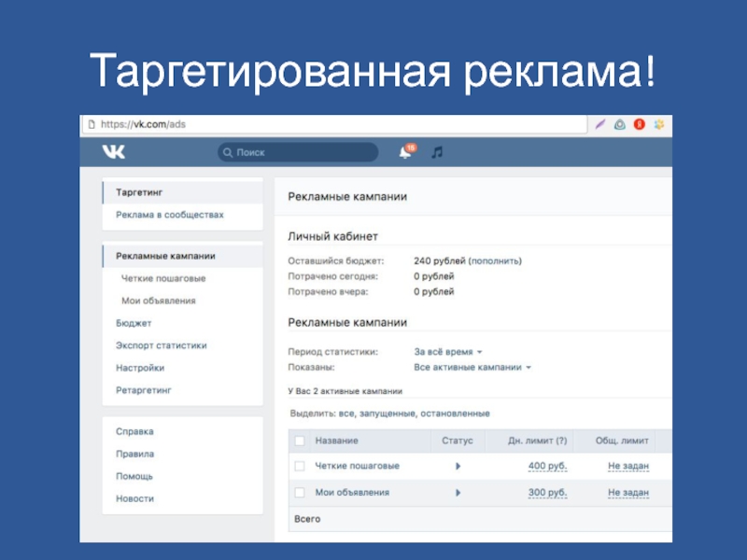Open the Четкие пошаговые campaign in the table
Viewport: 747px width, 560px height.
(358, 466)
